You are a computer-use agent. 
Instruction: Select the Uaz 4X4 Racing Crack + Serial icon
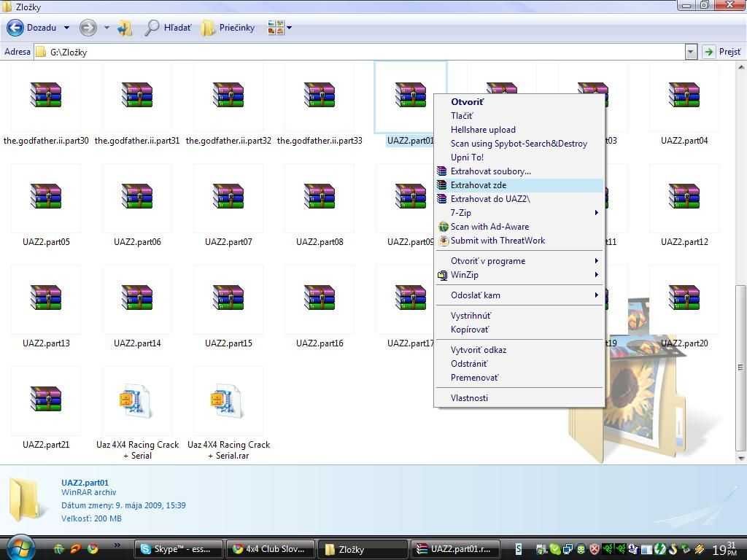click(136, 401)
